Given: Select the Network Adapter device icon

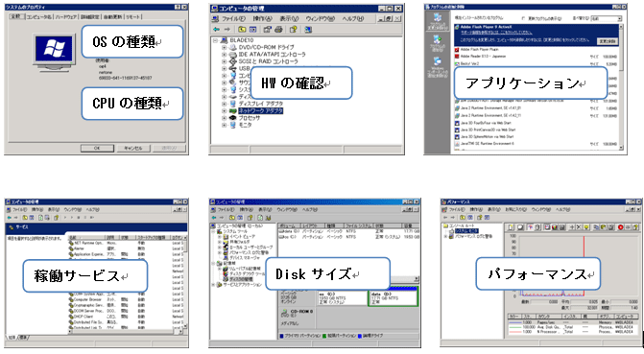Looking at the screenshot, I should coord(233,111).
